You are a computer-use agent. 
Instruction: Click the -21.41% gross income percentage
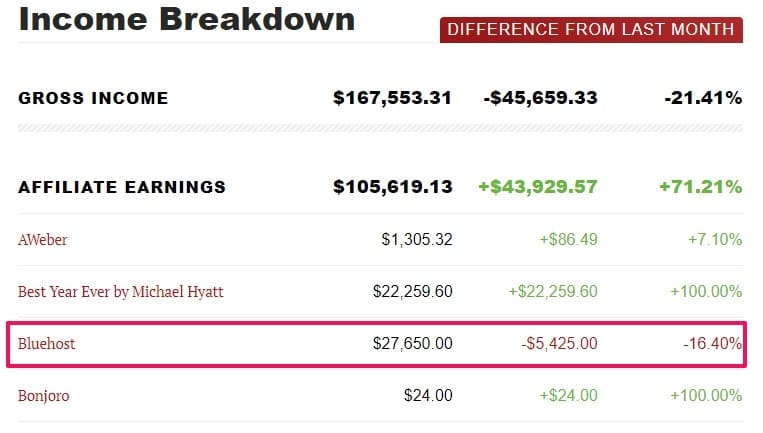coord(703,98)
